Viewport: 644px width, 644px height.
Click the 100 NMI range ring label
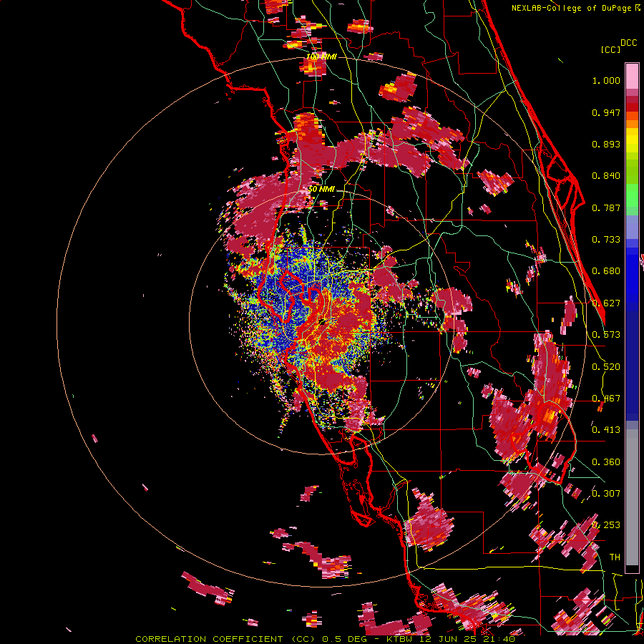321,57
